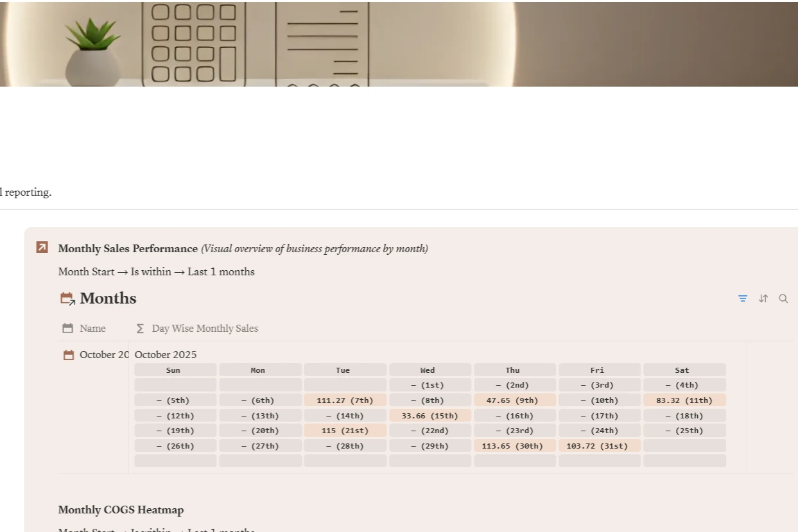This screenshot has height=532, width=798.
Task: Select the 33.66 (15th) highlighted cell
Action: 429,416
